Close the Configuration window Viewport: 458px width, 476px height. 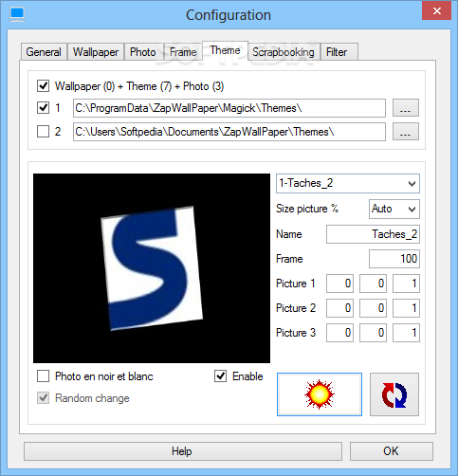point(436,11)
